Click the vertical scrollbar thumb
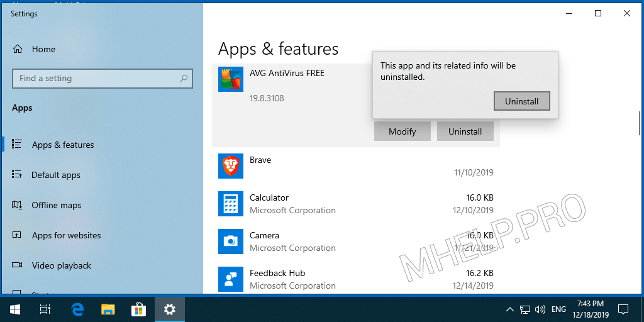The image size is (644, 322). [x=640, y=123]
